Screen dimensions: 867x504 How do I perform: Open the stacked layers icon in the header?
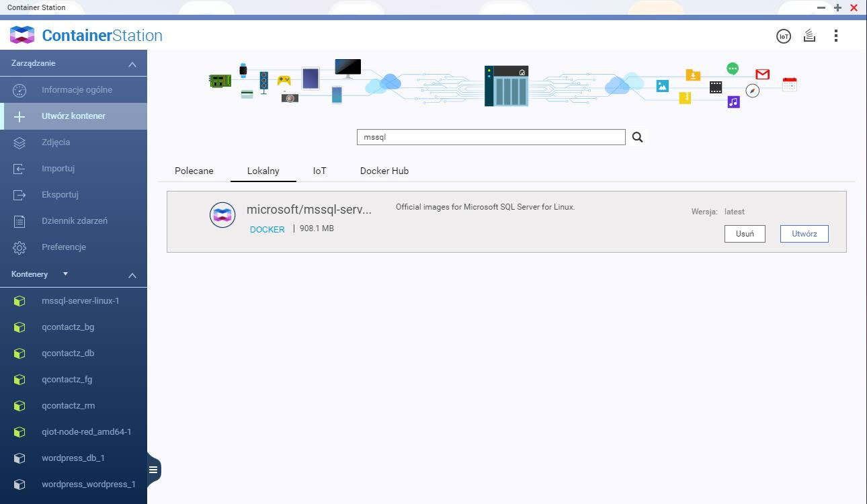tap(809, 36)
